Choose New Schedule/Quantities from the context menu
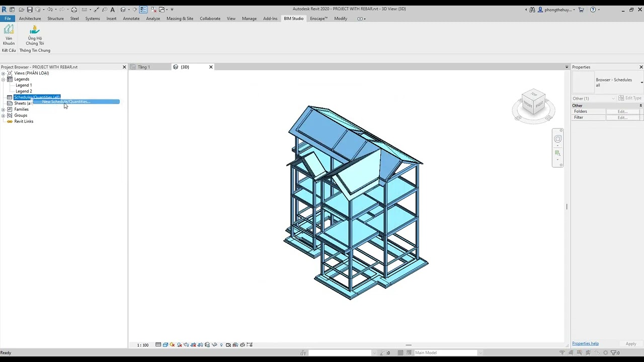Image resolution: width=644 pixels, height=362 pixels. tap(65, 102)
